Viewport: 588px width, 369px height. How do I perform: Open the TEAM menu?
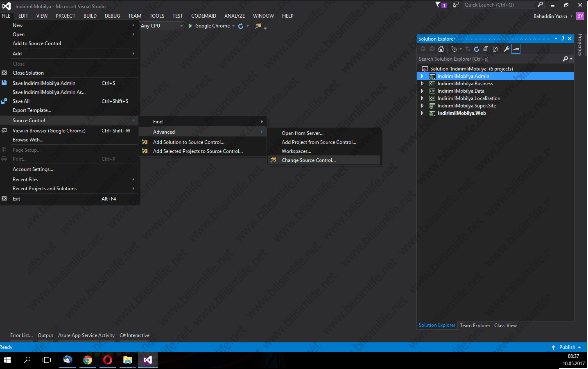tap(135, 16)
